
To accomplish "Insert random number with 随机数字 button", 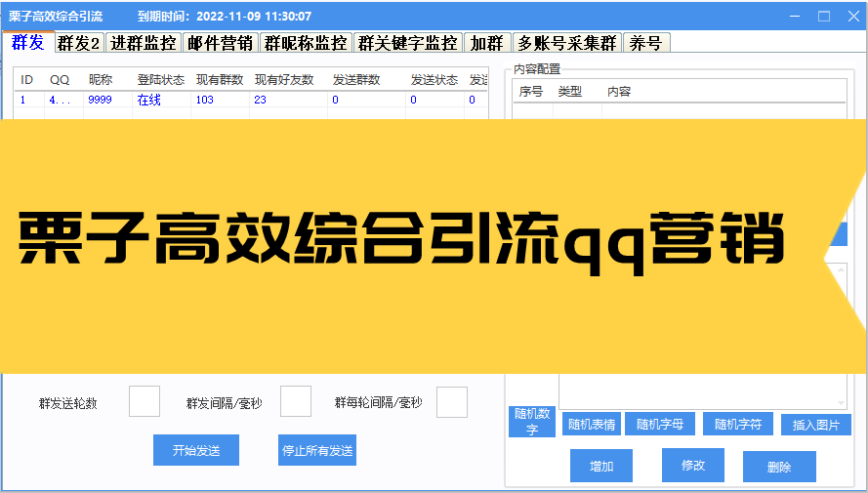I will point(531,421).
